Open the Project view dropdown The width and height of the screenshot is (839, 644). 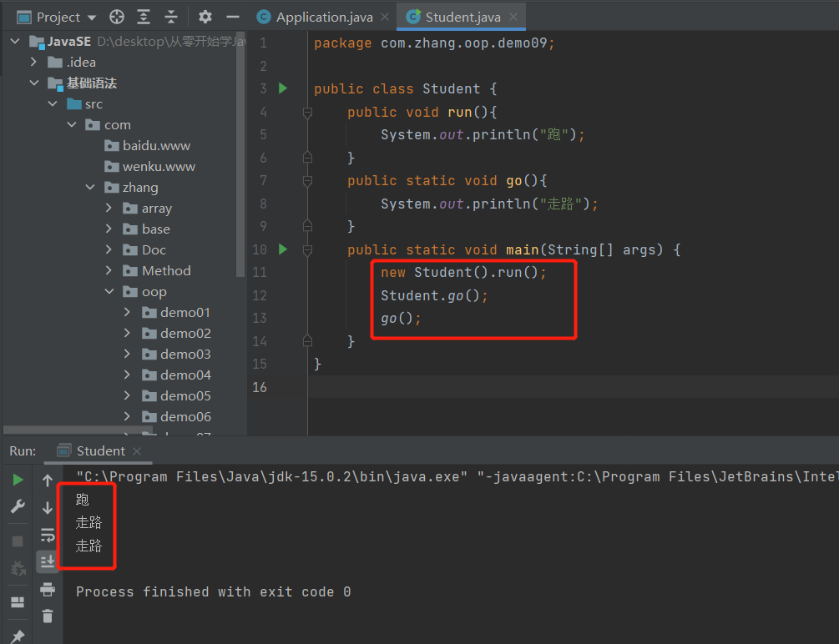pos(56,18)
